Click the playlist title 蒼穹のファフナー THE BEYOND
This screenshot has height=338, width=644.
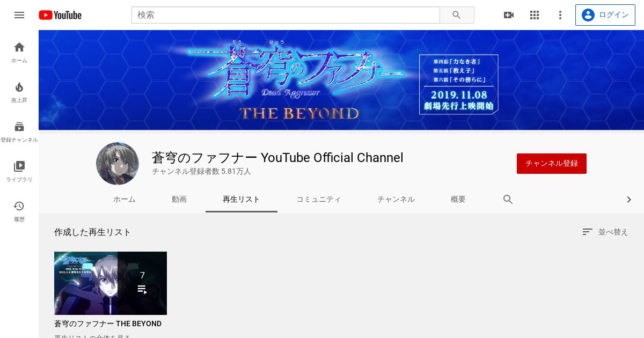click(108, 324)
